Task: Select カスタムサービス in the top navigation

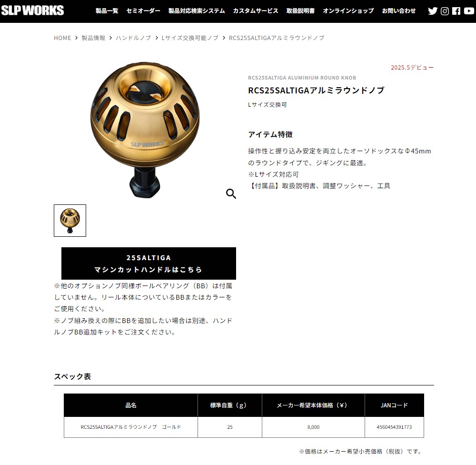Action: click(256, 11)
